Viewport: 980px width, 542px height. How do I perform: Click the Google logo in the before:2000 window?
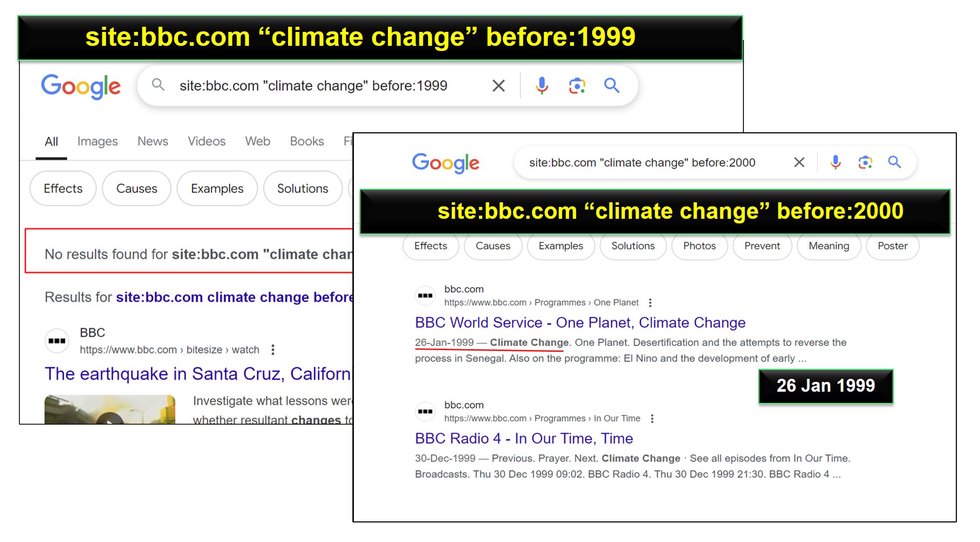pyautogui.click(x=446, y=163)
